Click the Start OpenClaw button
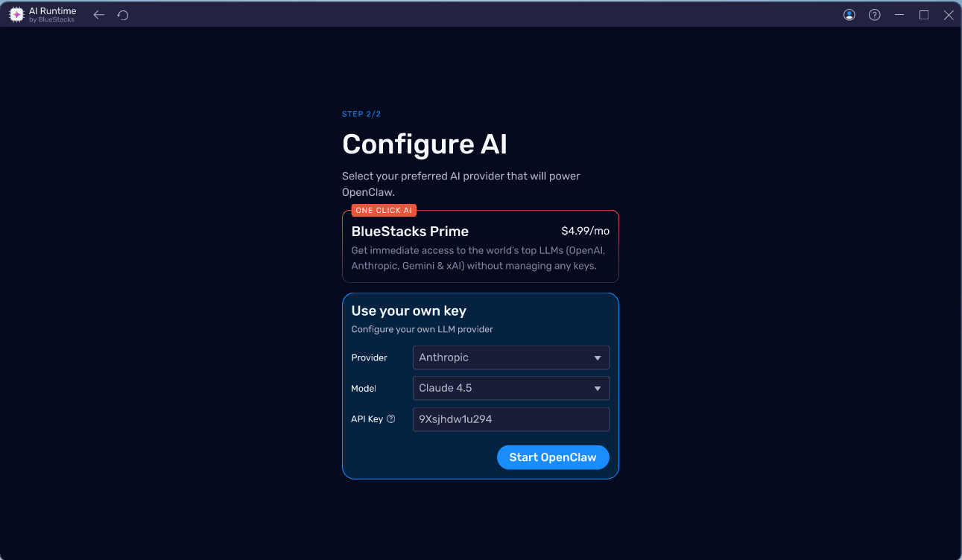This screenshot has height=560, width=962. pos(553,457)
